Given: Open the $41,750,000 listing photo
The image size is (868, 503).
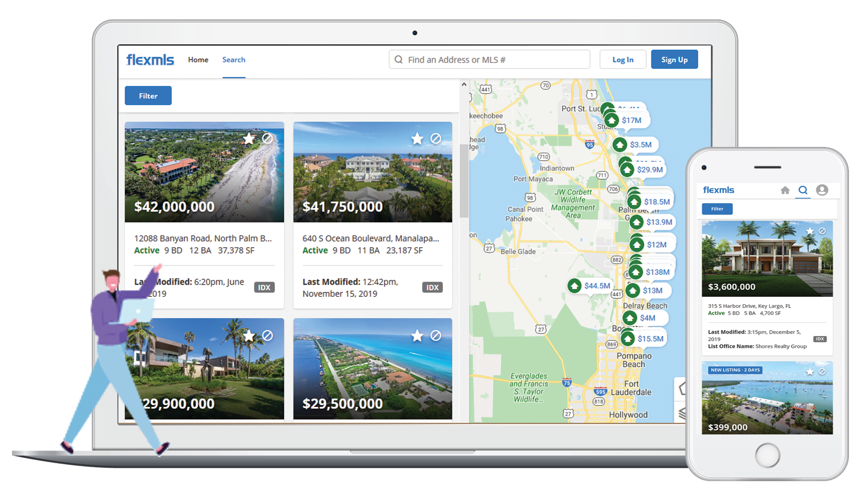Looking at the screenshot, I should click(x=372, y=172).
